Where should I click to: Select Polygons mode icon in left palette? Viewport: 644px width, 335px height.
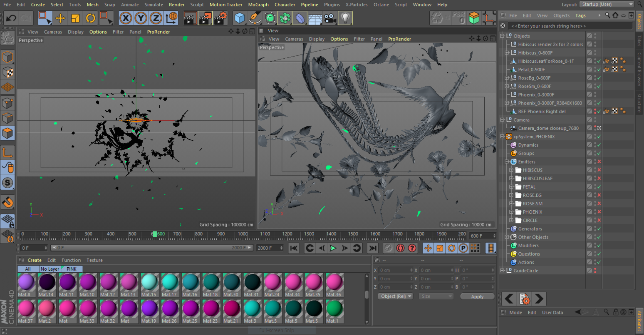tap(7, 133)
